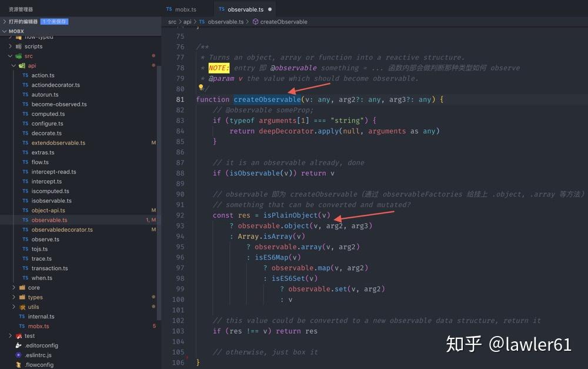Image resolution: width=588 pixels, height=369 pixels.
Task: Expand the core folder
Action: (x=14, y=288)
